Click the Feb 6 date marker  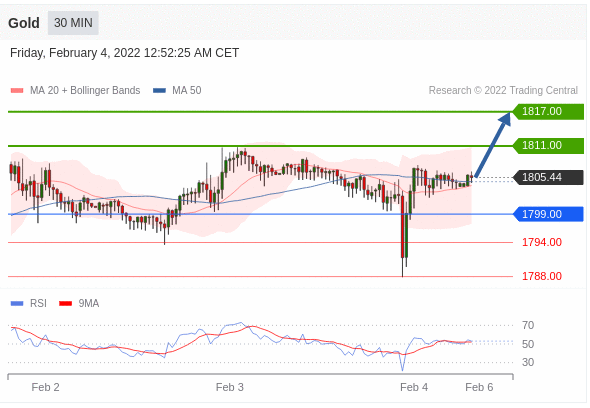pos(479,387)
